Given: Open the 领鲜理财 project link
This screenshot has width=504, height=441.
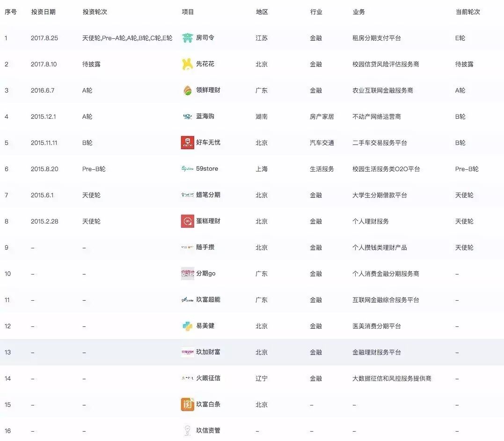Looking at the screenshot, I should pyautogui.click(x=208, y=90).
